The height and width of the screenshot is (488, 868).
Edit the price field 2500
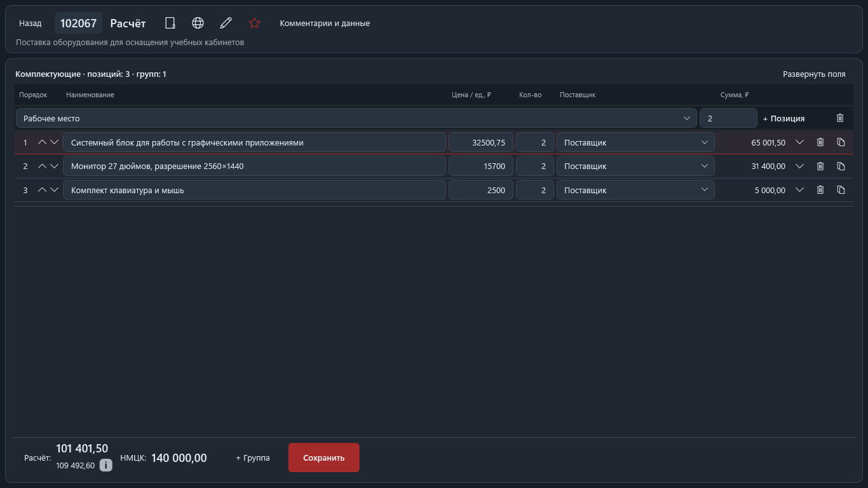(x=481, y=190)
